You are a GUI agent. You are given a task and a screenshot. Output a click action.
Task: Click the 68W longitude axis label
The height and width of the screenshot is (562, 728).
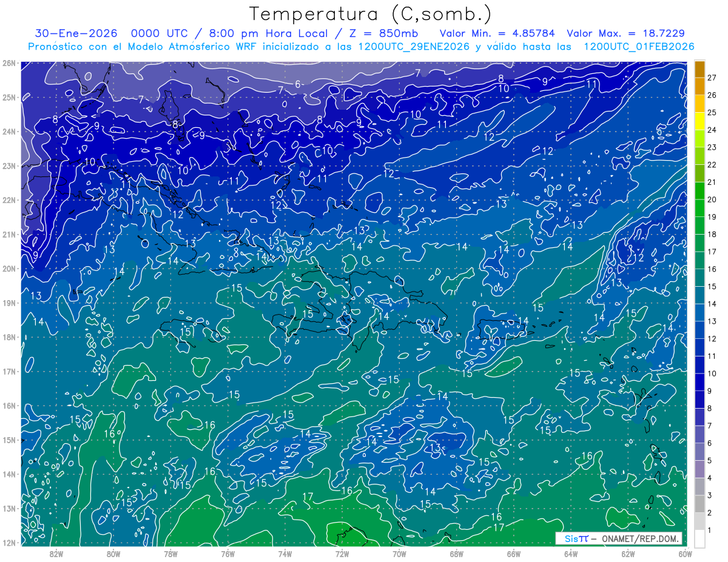click(x=456, y=554)
